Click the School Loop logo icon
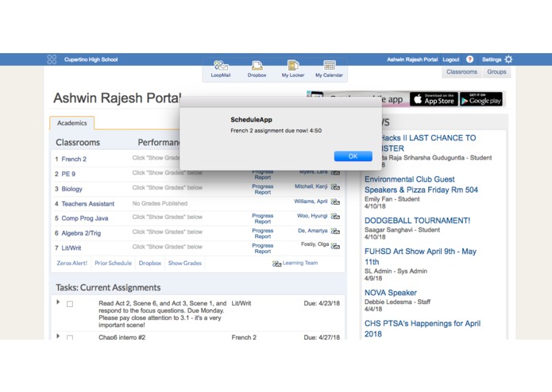This screenshot has height=392, width=552. 52,60
